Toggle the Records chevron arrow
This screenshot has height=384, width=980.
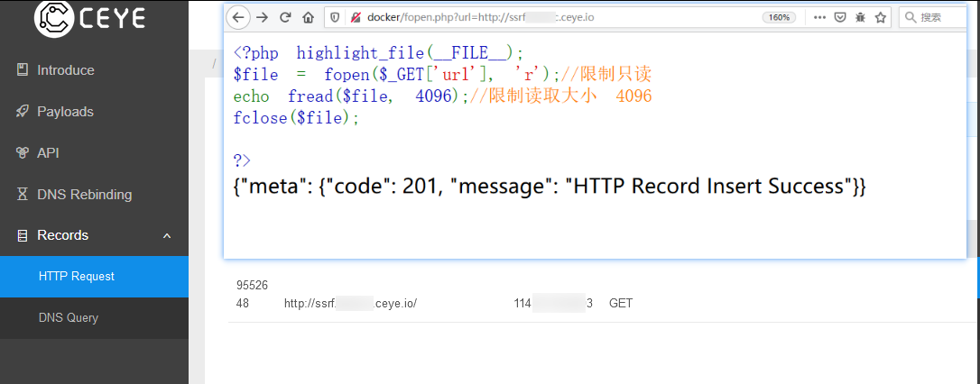click(x=167, y=235)
